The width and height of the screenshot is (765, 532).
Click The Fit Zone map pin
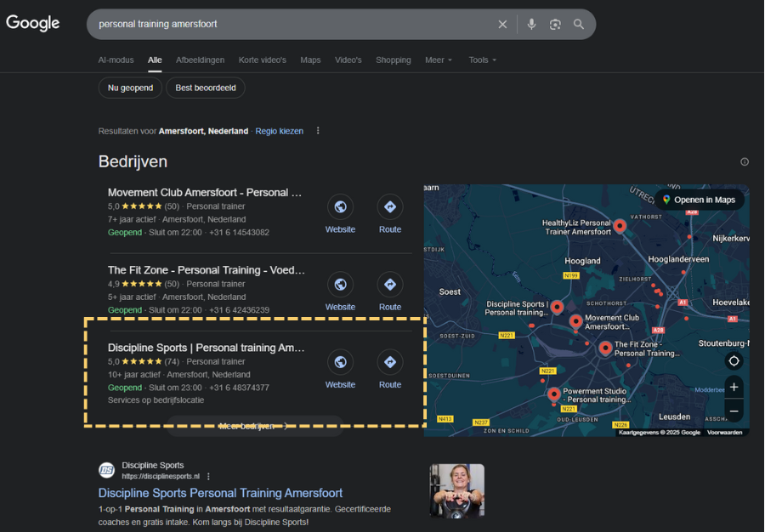(x=605, y=348)
